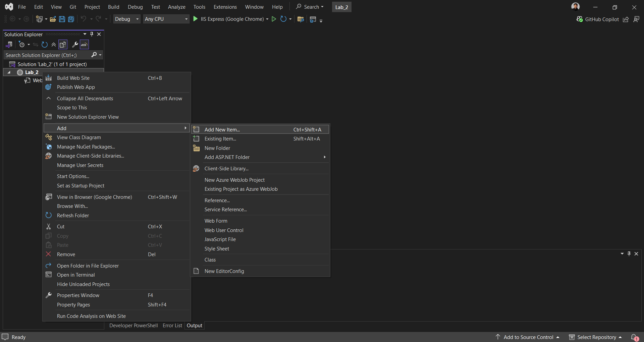Image resolution: width=644 pixels, height=342 pixels.
Task: Click Open in Terminal context entry
Action: 116,275
